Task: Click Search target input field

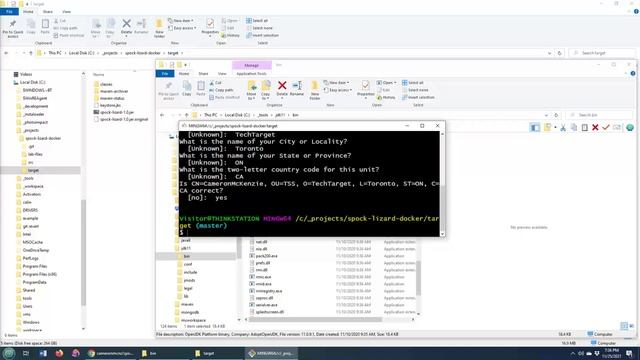Action: pos(603,53)
